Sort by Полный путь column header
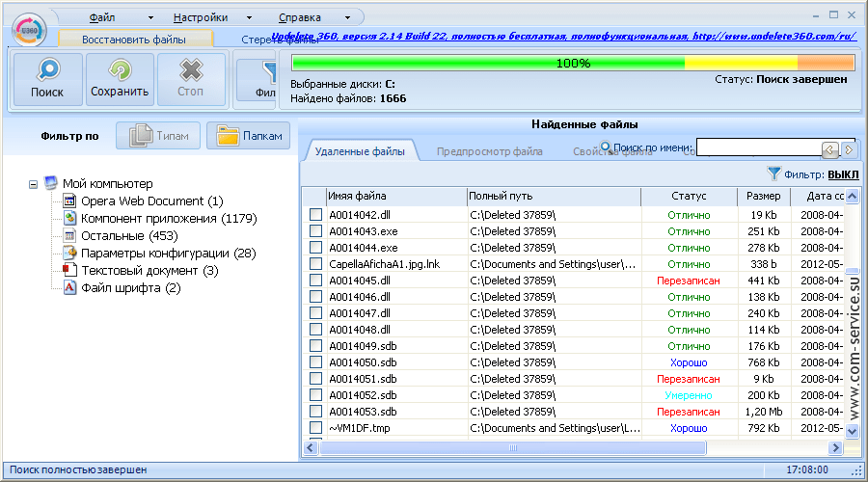 coord(555,196)
